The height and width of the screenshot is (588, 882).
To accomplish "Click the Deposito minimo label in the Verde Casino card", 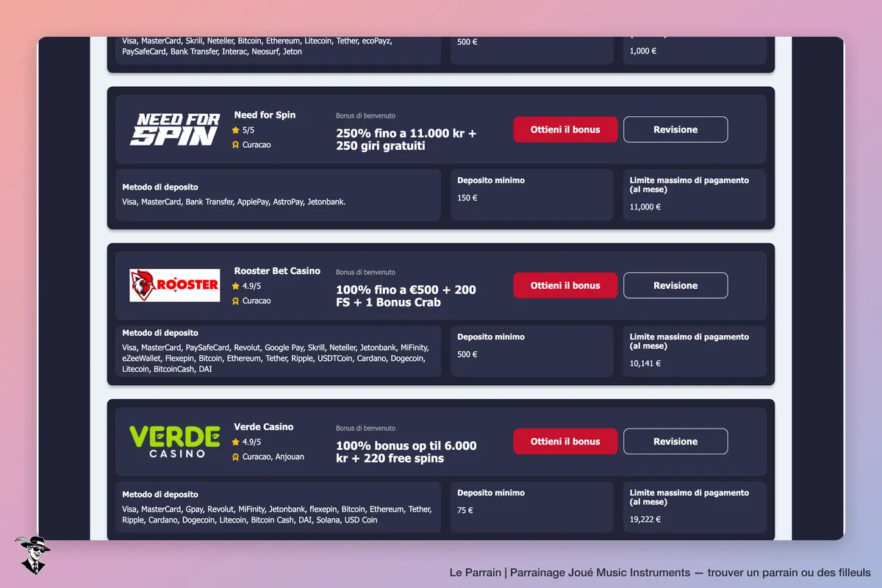I will pos(491,493).
